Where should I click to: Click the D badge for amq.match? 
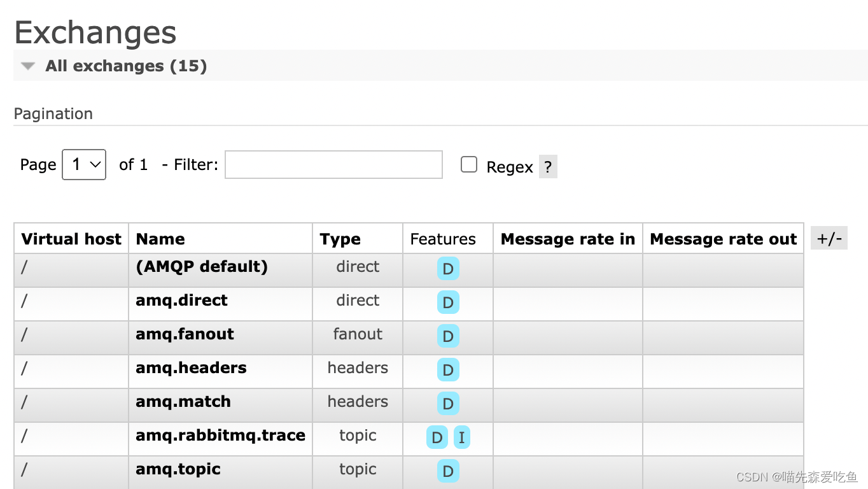click(448, 404)
